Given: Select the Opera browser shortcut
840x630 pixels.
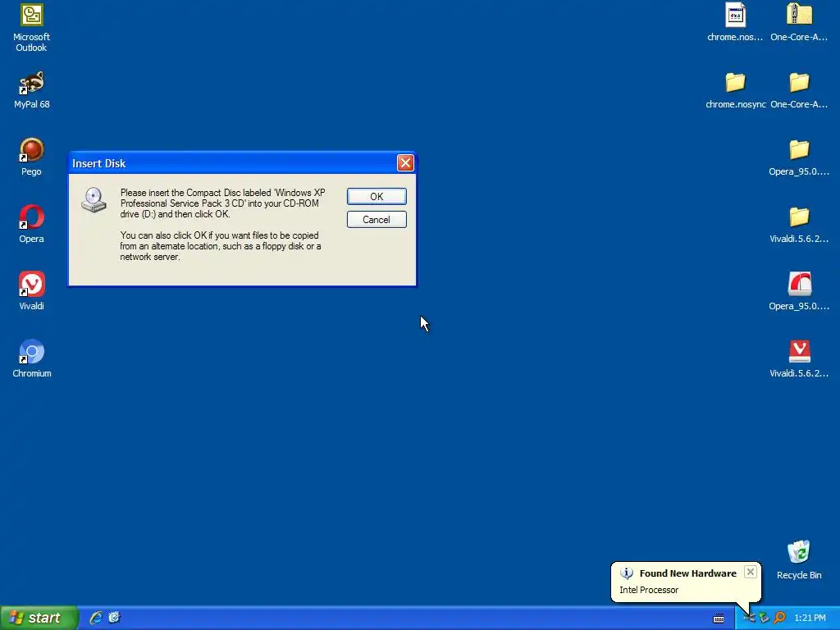Looking at the screenshot, I should pos(32,225).
